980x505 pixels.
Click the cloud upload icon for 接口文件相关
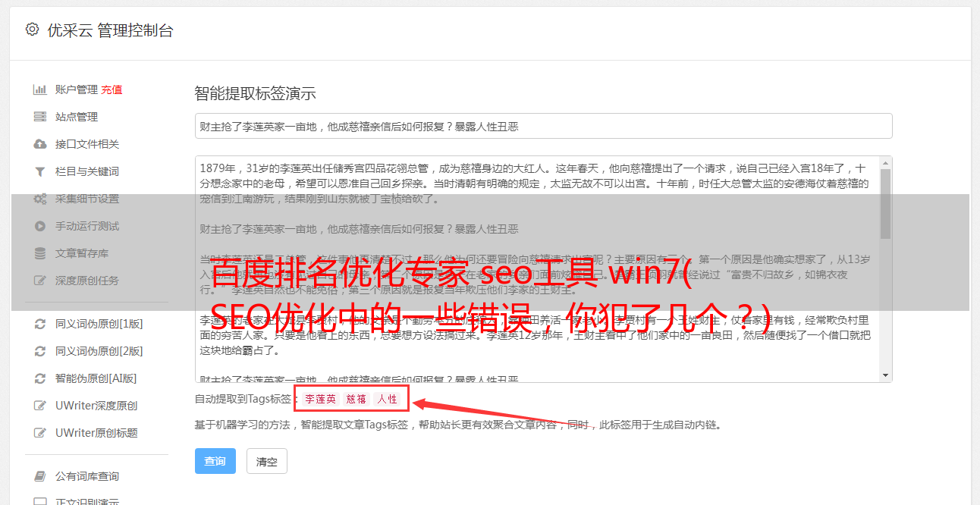(x=40, y=144)
